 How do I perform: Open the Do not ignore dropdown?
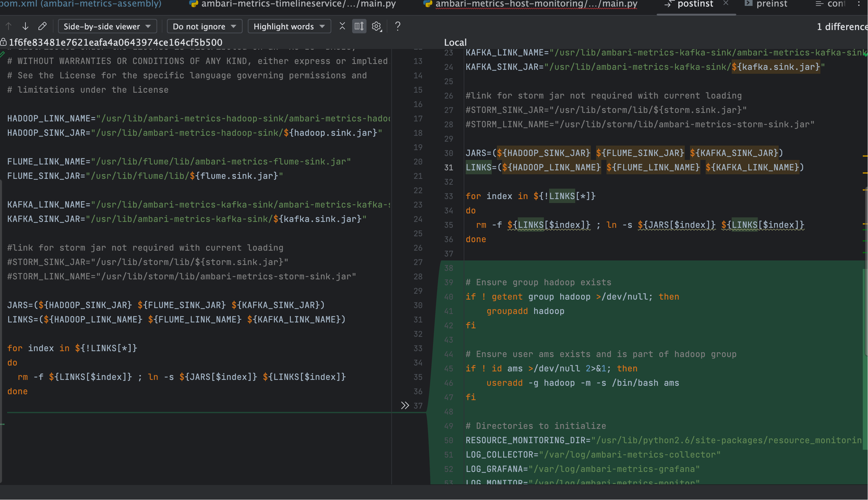(x=204, y=26)
